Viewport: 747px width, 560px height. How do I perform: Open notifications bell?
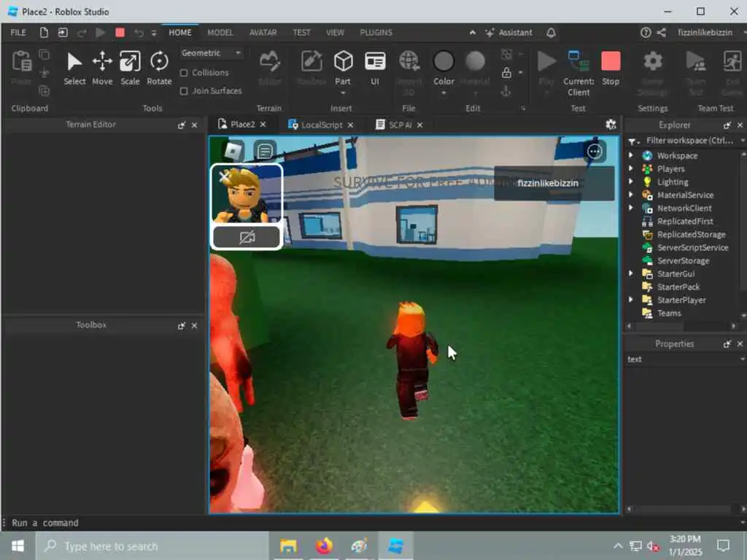coord(551,32)
